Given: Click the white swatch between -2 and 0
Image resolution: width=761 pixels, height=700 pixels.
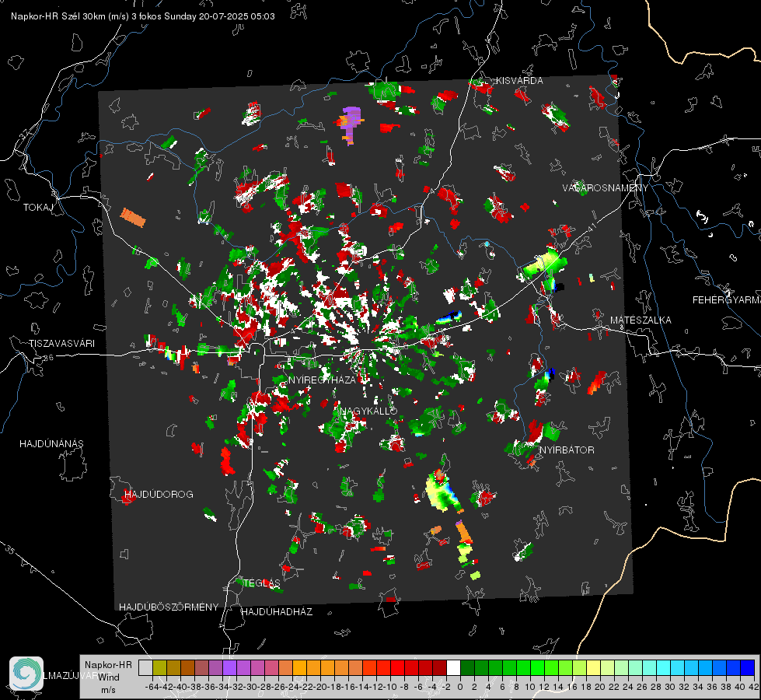Looking at the screenshot, I should (453, 668).
